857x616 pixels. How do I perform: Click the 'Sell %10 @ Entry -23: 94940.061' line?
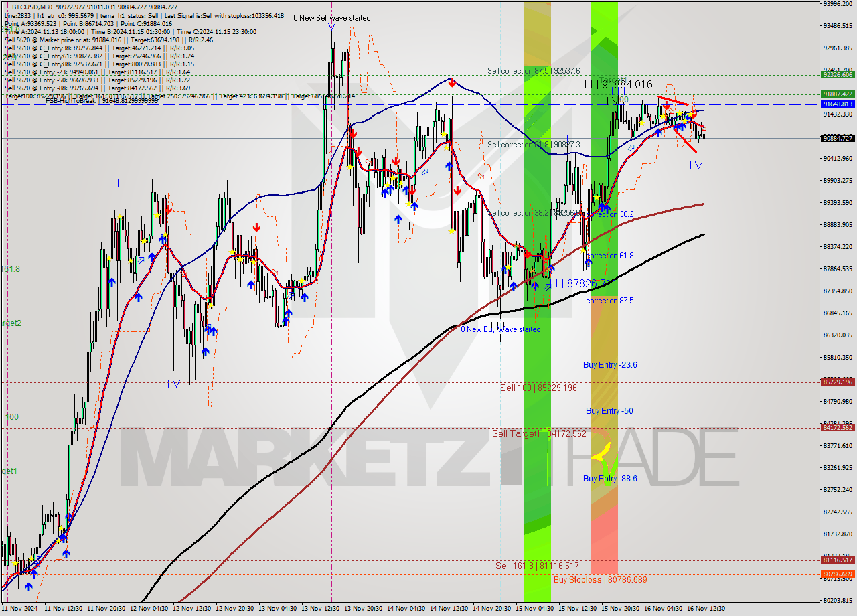tap(97, 72)
